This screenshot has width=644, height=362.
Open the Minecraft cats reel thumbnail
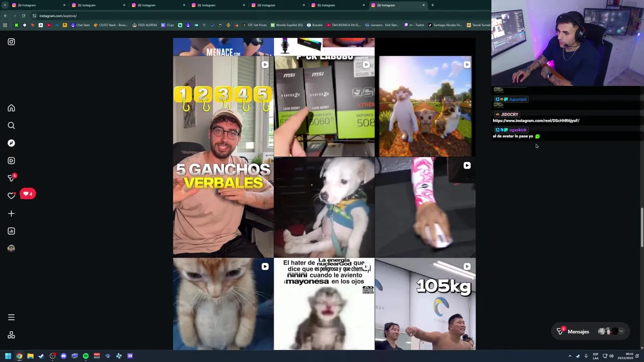426,106
